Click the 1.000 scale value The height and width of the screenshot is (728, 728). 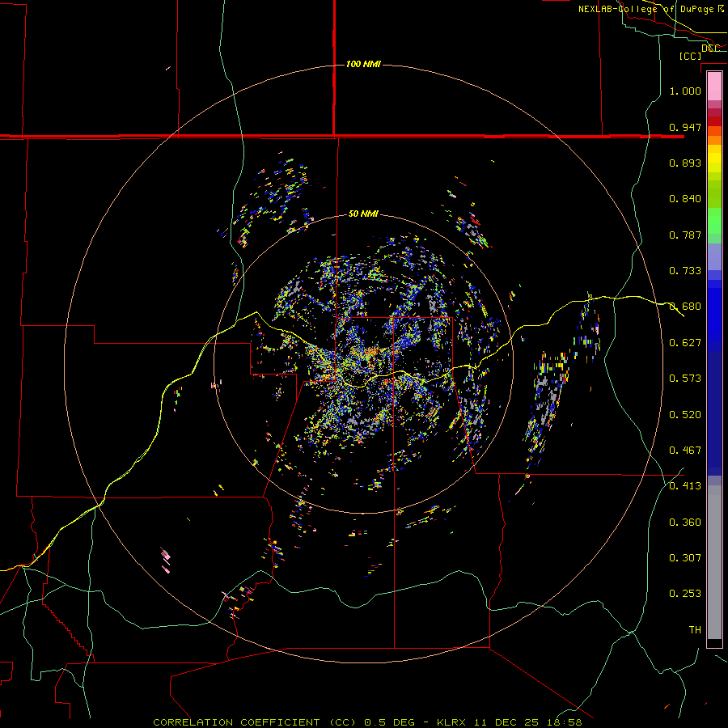685,91
